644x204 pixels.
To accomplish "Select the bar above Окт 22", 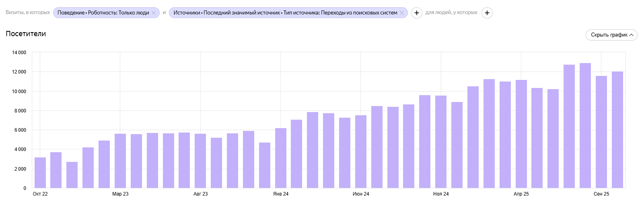I will pyautogui.click(x=40, y=173).
